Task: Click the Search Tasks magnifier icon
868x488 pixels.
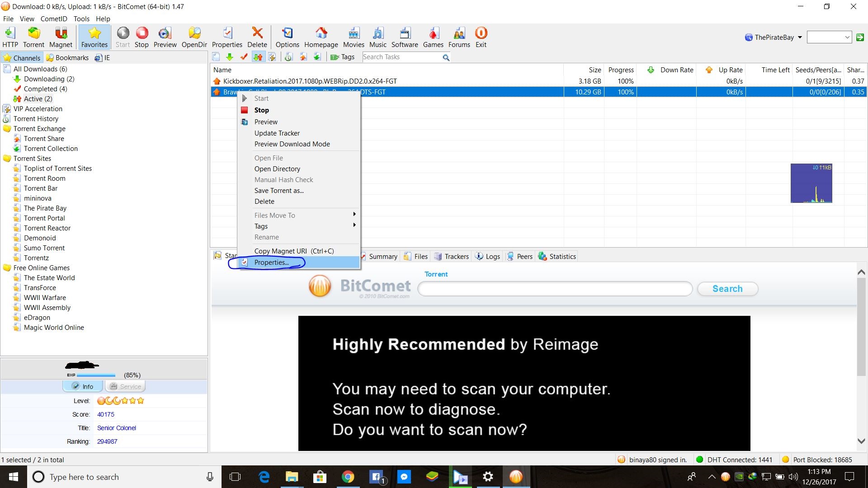Action: 446,57
